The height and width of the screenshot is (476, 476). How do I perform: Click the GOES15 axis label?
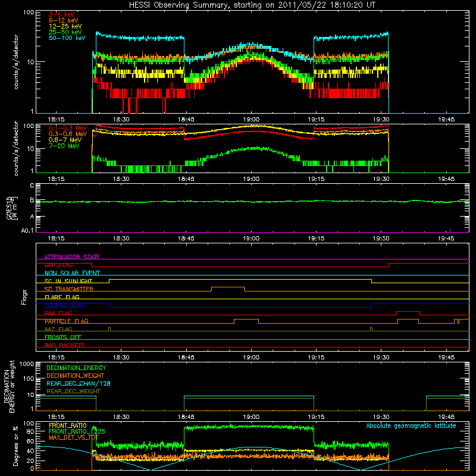pos(12,208)
